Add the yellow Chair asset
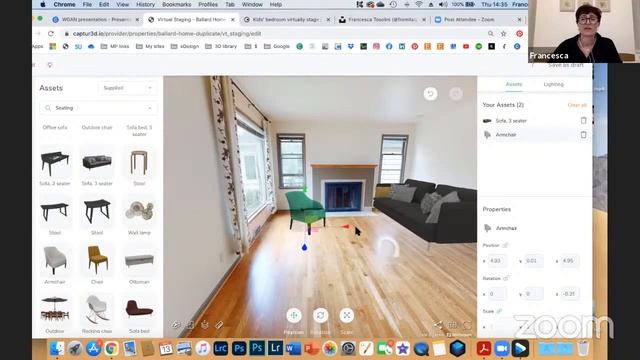 coord(97,260)
